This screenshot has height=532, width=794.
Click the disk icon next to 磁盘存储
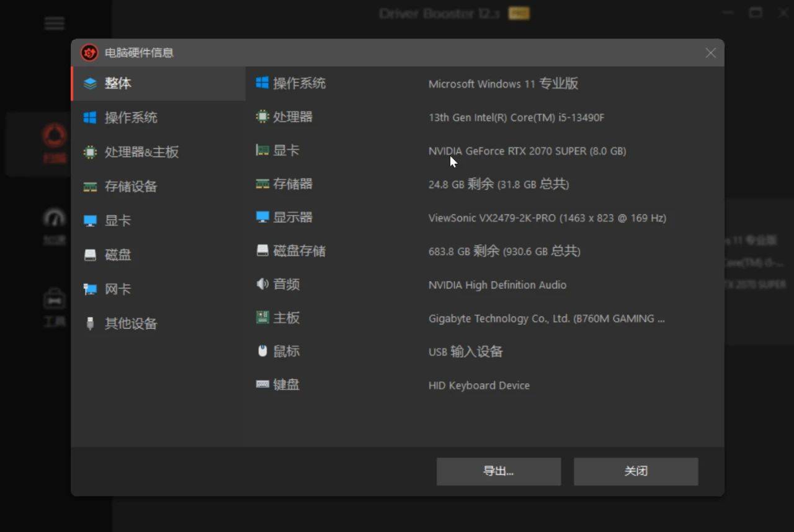(262, 250)
